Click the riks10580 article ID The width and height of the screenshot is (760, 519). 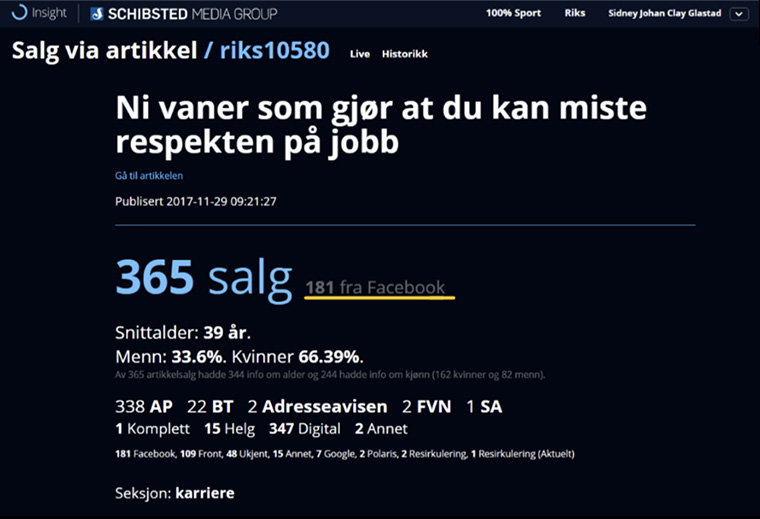pyautogui.click(x=275, y=50)
